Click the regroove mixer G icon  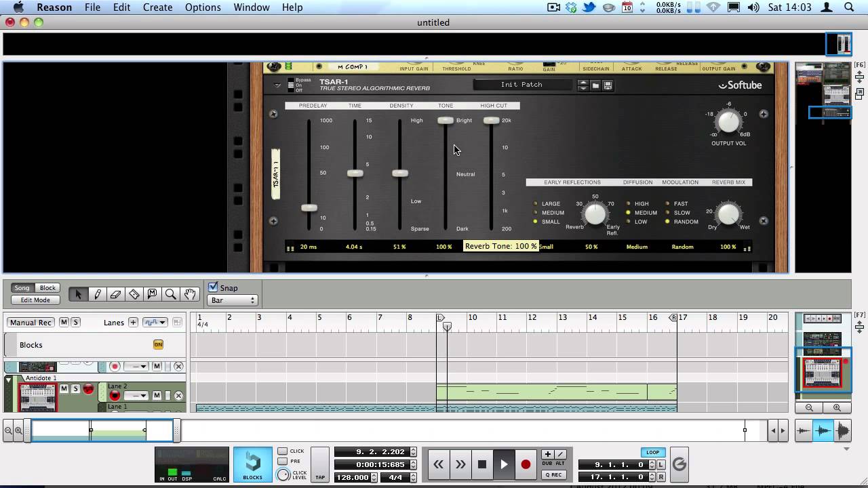679,464
